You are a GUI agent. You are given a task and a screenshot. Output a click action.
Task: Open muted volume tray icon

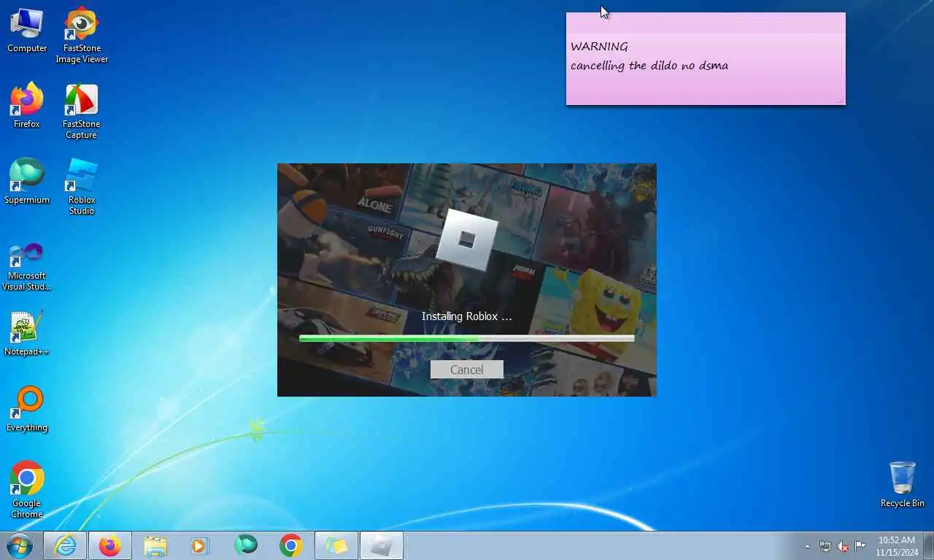(x=843, y=546)
